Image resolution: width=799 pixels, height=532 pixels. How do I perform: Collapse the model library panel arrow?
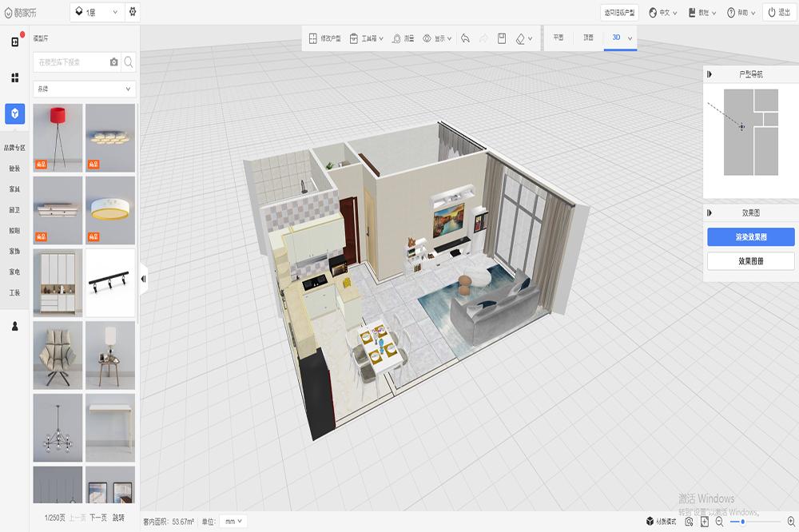144,279
